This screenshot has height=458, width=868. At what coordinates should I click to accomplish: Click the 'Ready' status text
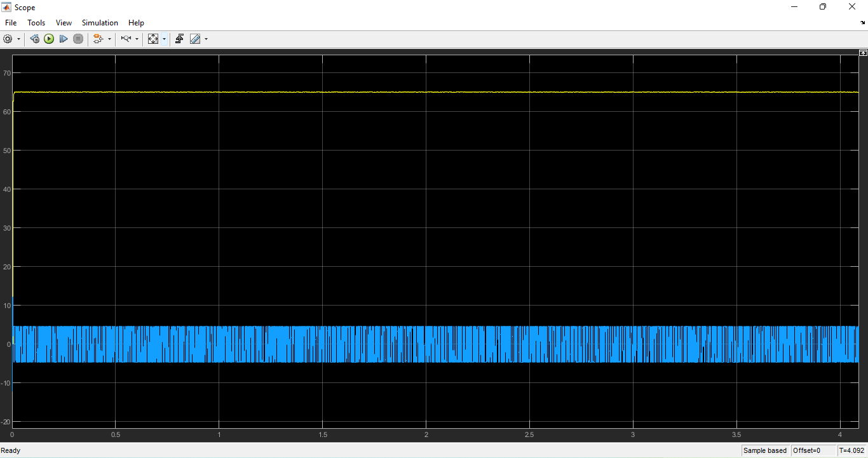point(11,450)
